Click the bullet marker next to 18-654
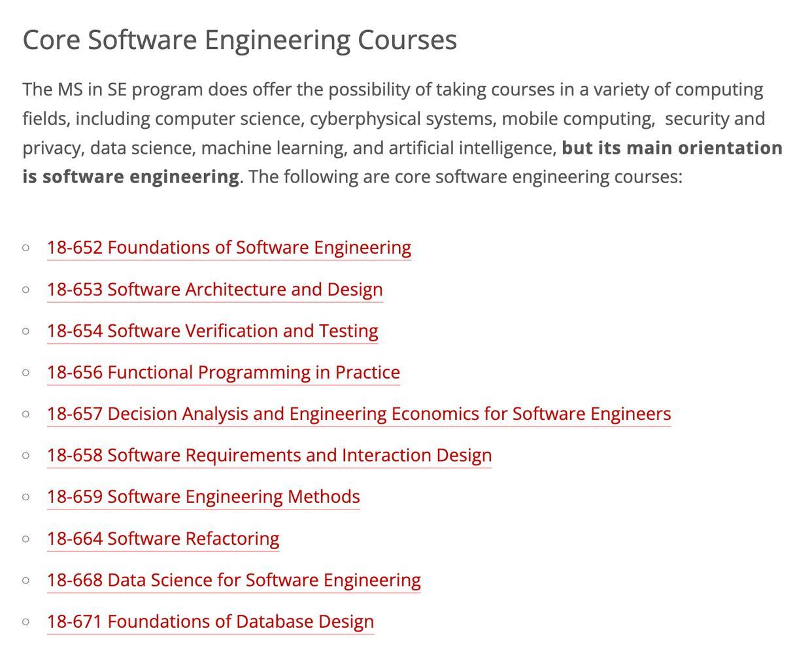 [25, 331]
